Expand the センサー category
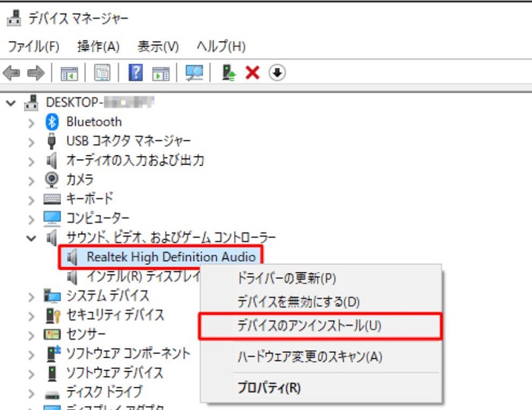The image size is (532, 410). (31, 336)
